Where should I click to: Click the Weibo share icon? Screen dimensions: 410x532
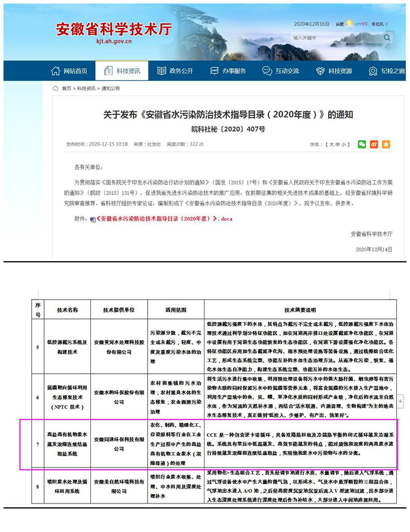[374, 144]
